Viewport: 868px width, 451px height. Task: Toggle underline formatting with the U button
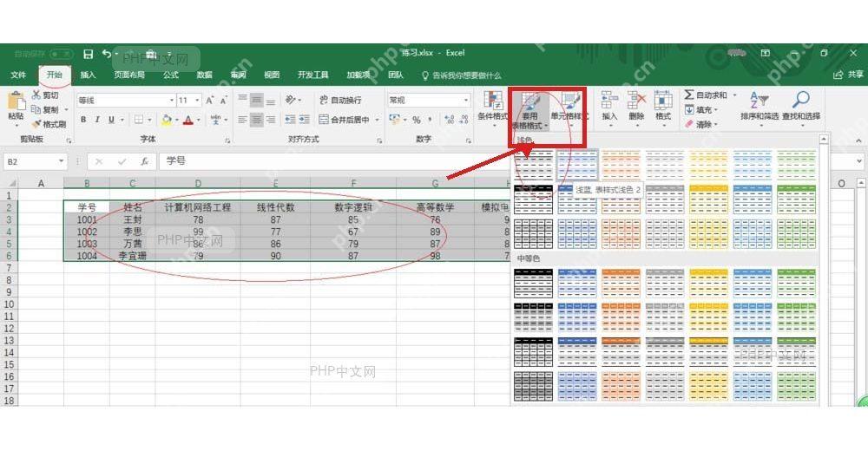pos(111,119)
